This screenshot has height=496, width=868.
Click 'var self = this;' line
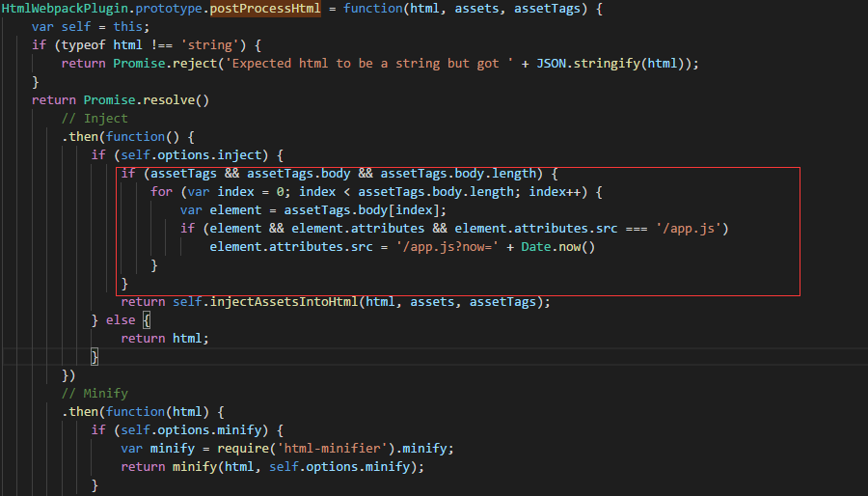coord(91,27)
